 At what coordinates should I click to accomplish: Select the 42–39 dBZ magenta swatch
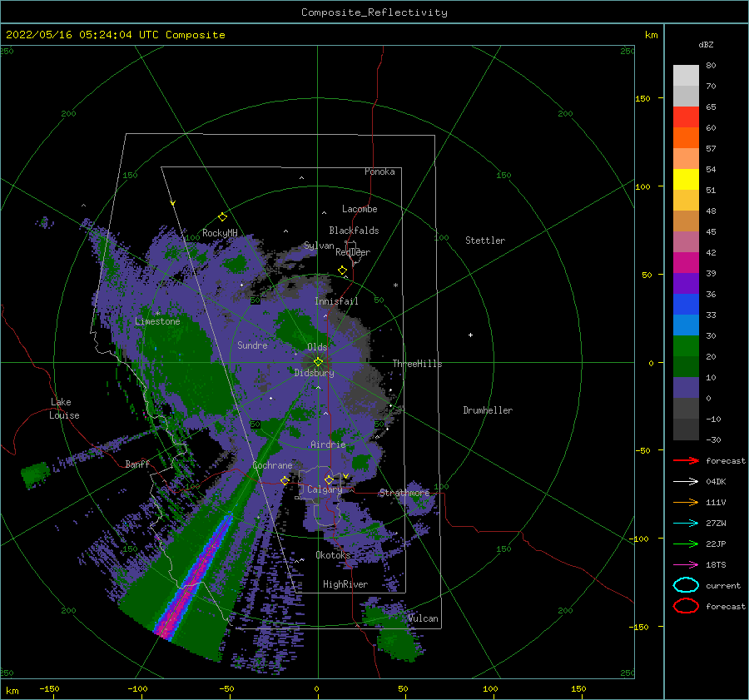pos(686,262)
